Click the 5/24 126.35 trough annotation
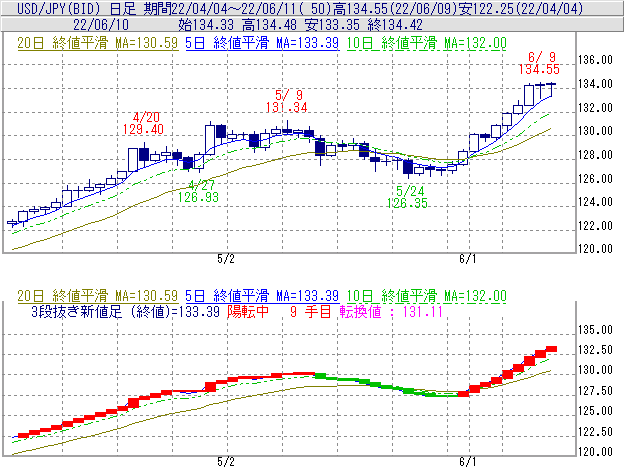 408,197
